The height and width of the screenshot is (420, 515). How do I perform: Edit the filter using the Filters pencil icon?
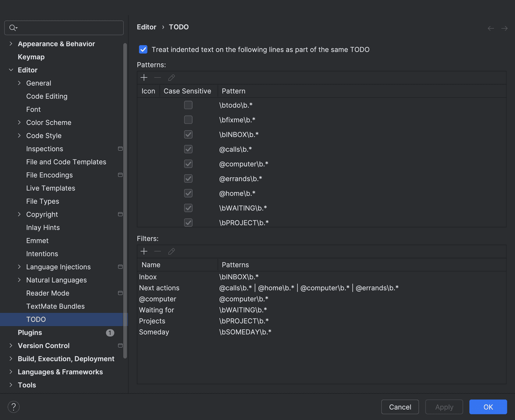[x=171, y=251]
